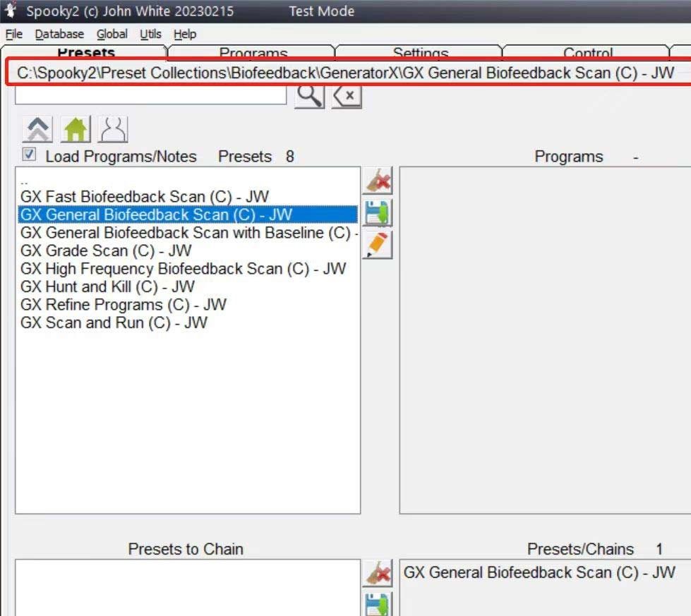The height and width of the screenshot is (616, 691).
Task: Open the File menu
Action: (14, 35)
